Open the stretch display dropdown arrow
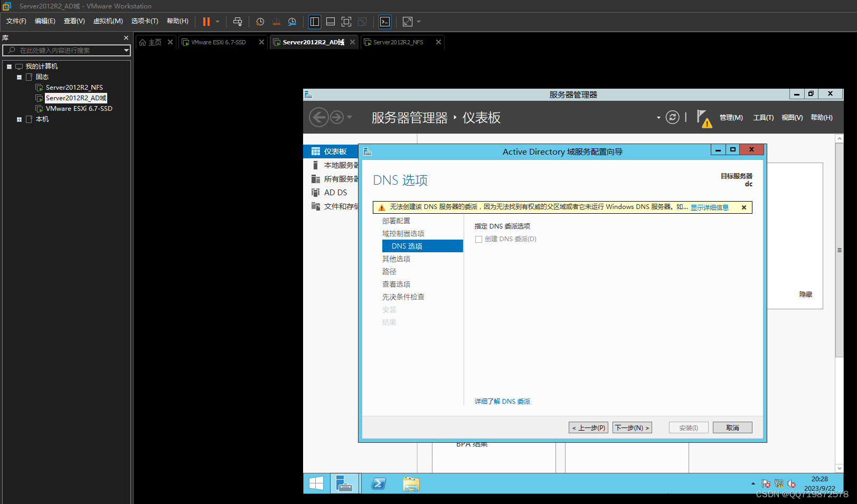Viewport: 857px width, 504px height. click(419, 22)
